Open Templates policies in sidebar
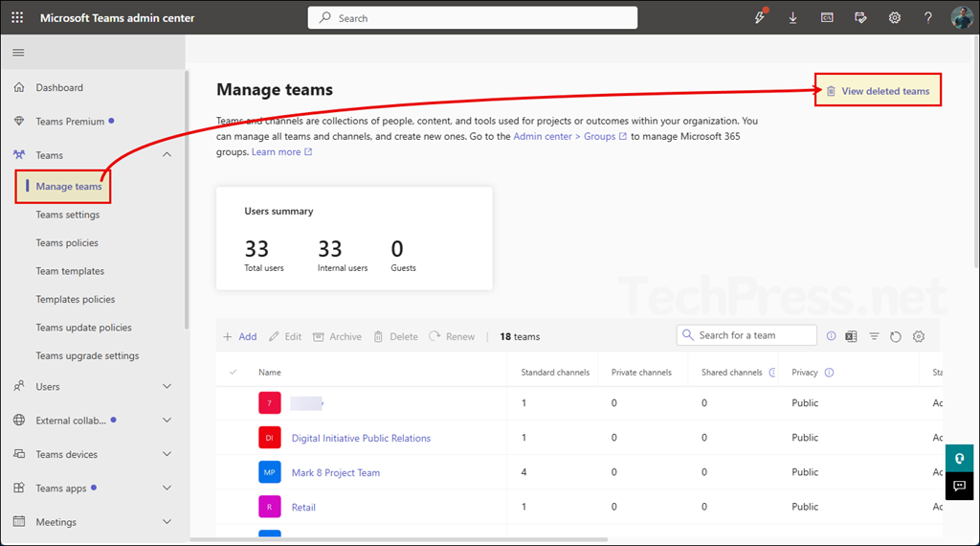 point(76,299)
